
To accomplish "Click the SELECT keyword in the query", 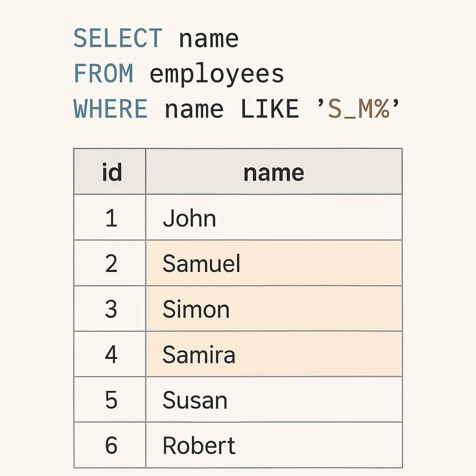I will (118, 38).
